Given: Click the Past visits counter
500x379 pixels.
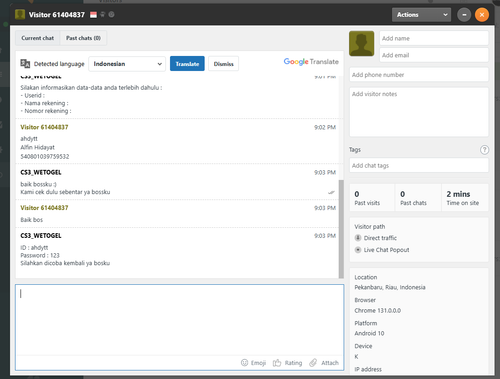Looking at the screenshot, I should pos(372,198).
